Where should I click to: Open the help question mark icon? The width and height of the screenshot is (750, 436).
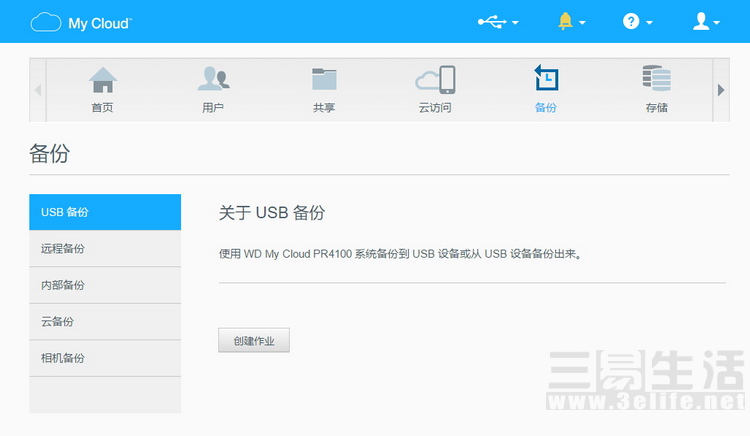click(x=631, y=22)
